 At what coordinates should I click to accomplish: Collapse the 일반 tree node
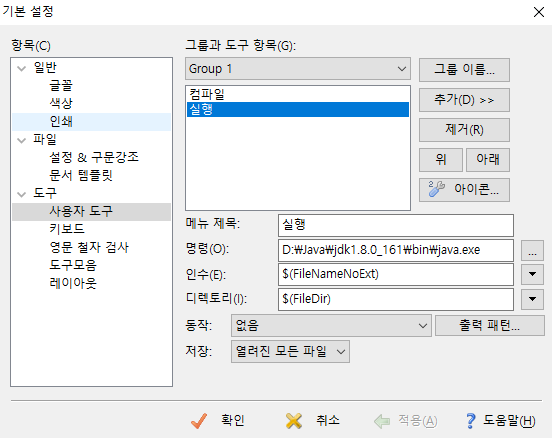point(22,68)
